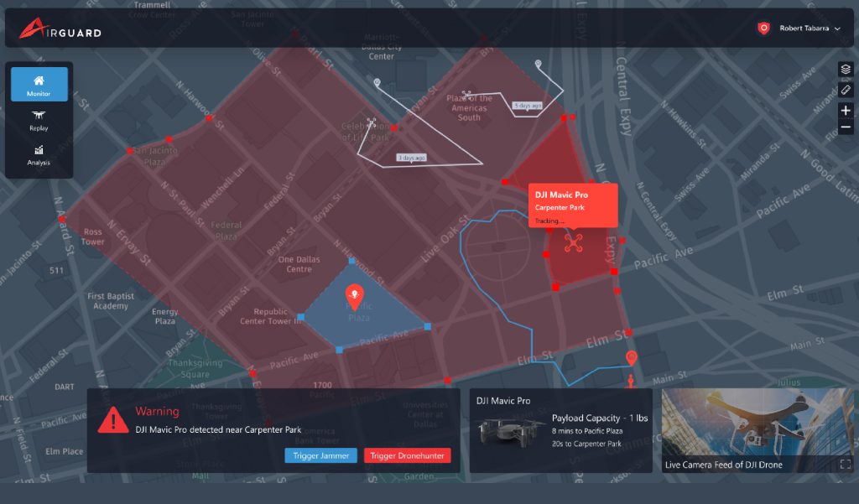The width and height of the screenshot is (859, 504).
Task: Click "Payload Capacity - 1 lbs" text
Action: [600, 418]
